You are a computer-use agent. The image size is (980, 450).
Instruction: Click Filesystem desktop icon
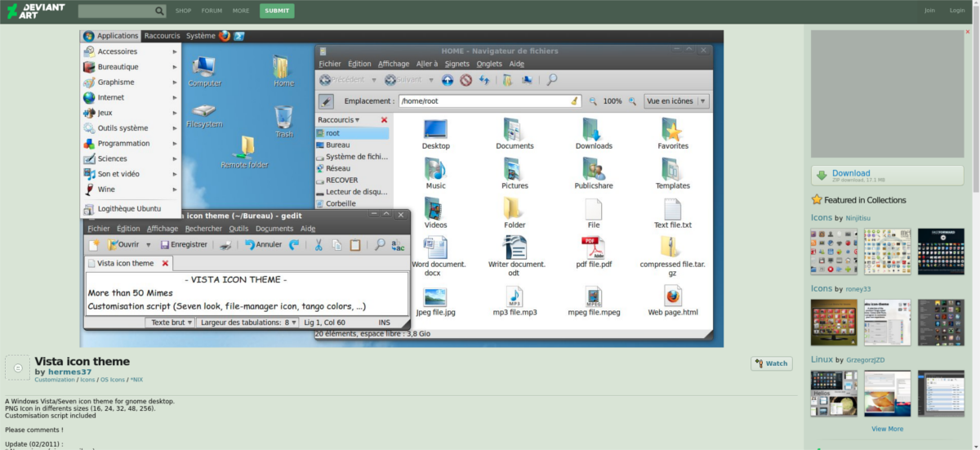click(x=204, y=115)
